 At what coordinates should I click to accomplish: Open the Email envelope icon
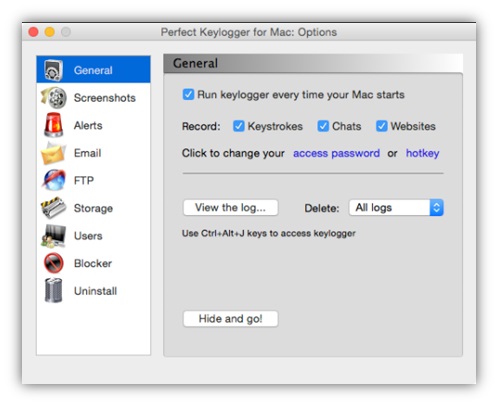pos(53,153)
